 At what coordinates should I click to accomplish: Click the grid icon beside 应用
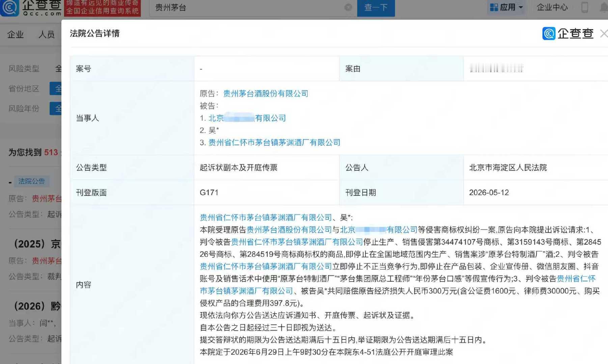coord(494,7)
